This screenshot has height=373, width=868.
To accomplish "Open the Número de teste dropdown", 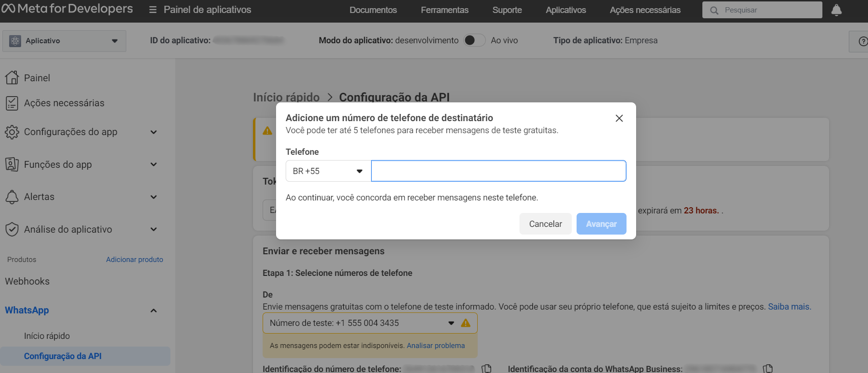I will [x=370, y=323].
